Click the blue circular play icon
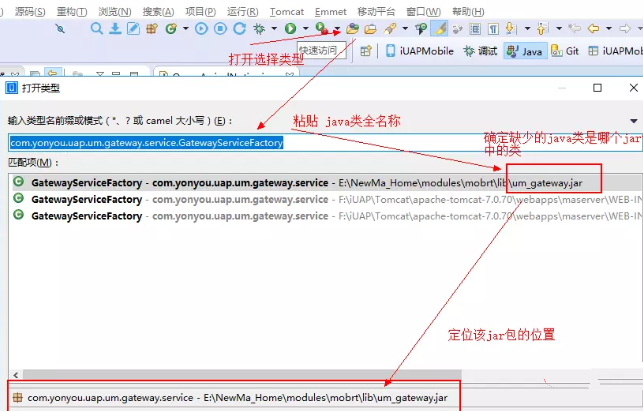Viewport: 643px width, 411px height. (201, 28)
